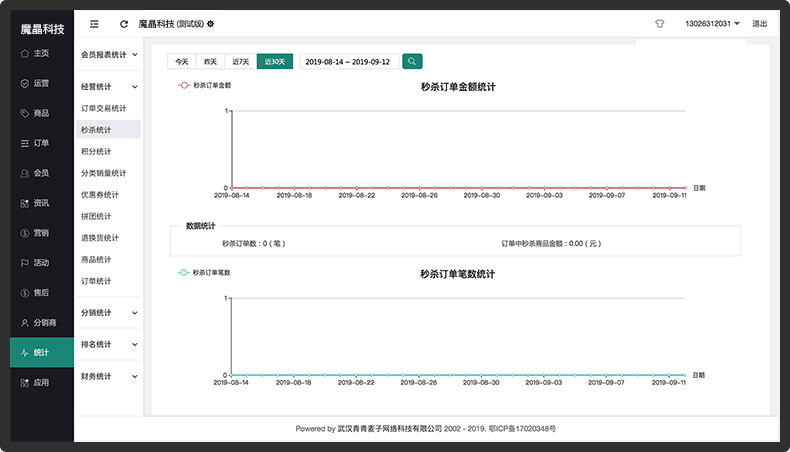Open the 资讯 news icon
Viewport: 790px width, 452px height.
(25, 203)
